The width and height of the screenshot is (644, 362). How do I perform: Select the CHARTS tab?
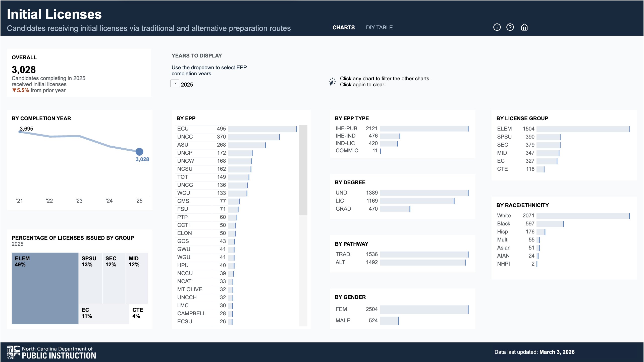343,28
